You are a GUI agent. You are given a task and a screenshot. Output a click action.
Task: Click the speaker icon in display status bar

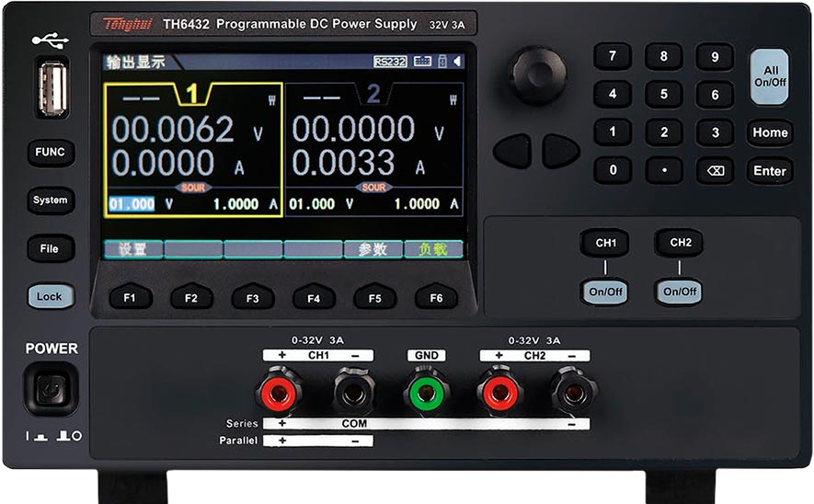(457, 62)
